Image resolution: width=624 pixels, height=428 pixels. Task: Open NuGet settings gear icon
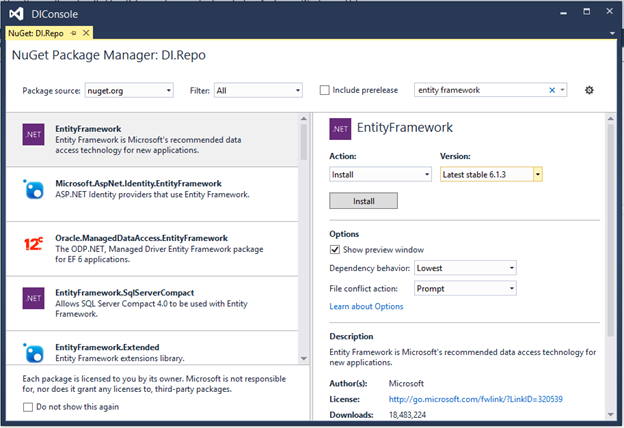589,90
